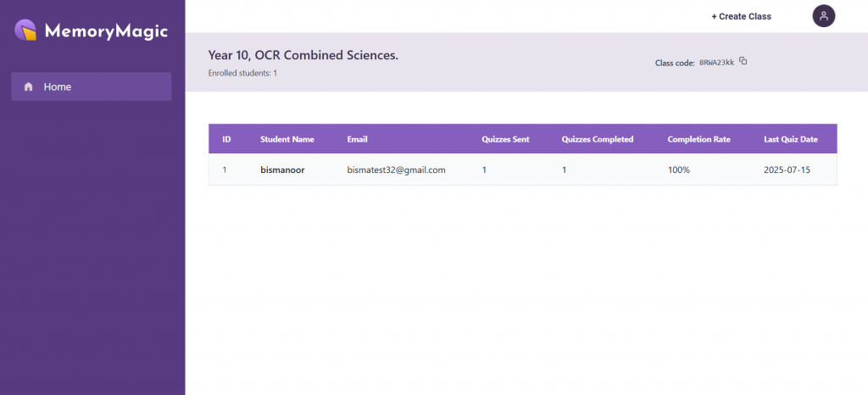
Task: Select the class code 8RWA23kk text
Action: [717, 63]
